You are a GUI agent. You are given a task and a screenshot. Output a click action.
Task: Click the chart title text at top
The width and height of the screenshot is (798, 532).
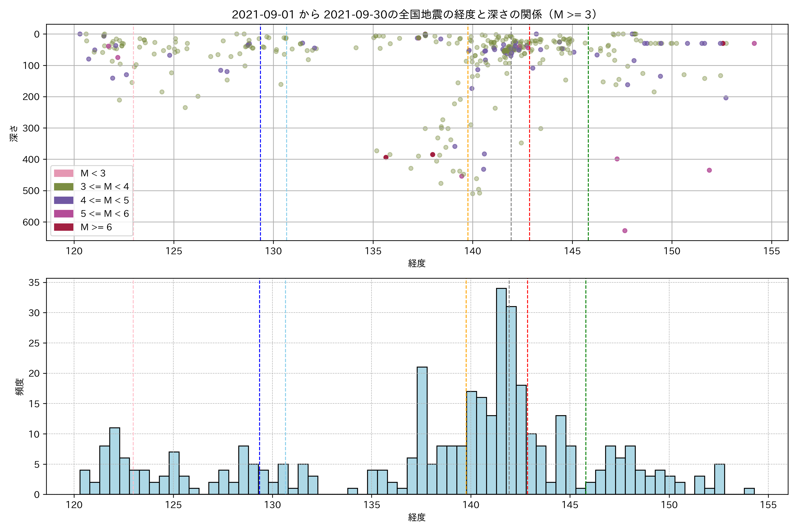tap(414, 15)
